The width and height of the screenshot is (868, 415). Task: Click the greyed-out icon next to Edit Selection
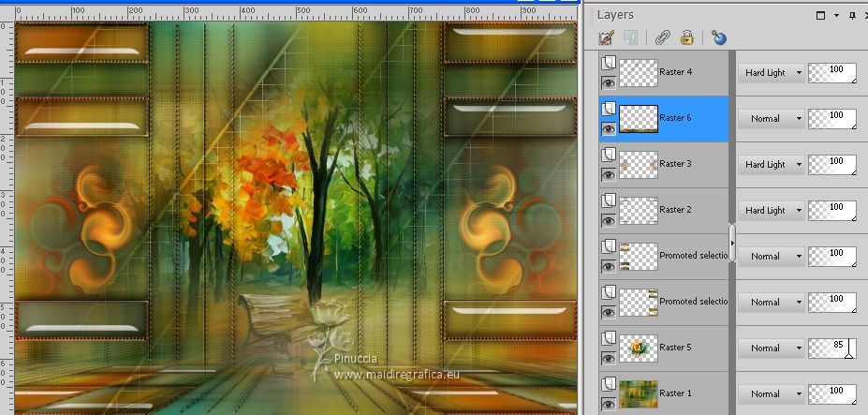point(630,37)
